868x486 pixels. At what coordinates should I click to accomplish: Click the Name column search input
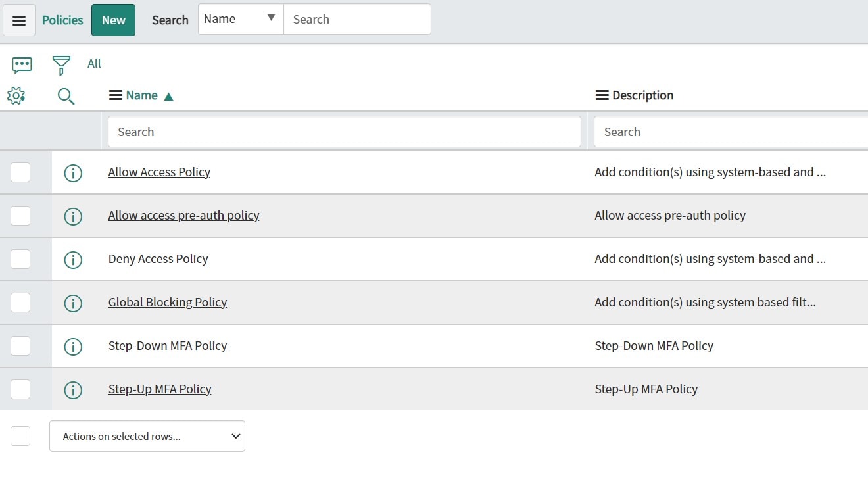[x=344, y=132]
